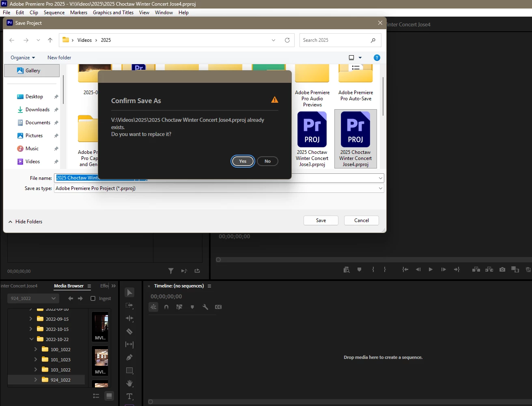532x406 pixels.
Task: Expand the 2022-09-15 folder
Action: click(31, 319)
